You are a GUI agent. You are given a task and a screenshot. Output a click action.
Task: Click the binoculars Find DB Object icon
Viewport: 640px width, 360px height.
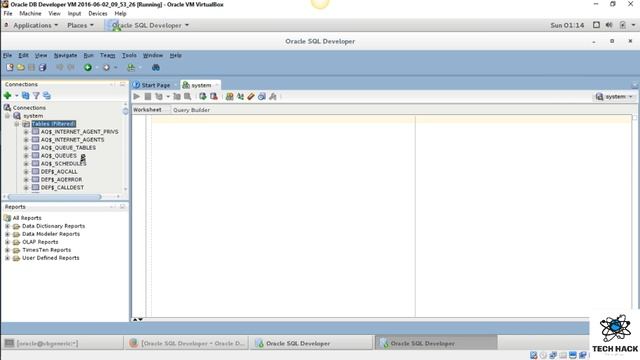[x=156, y=67]
